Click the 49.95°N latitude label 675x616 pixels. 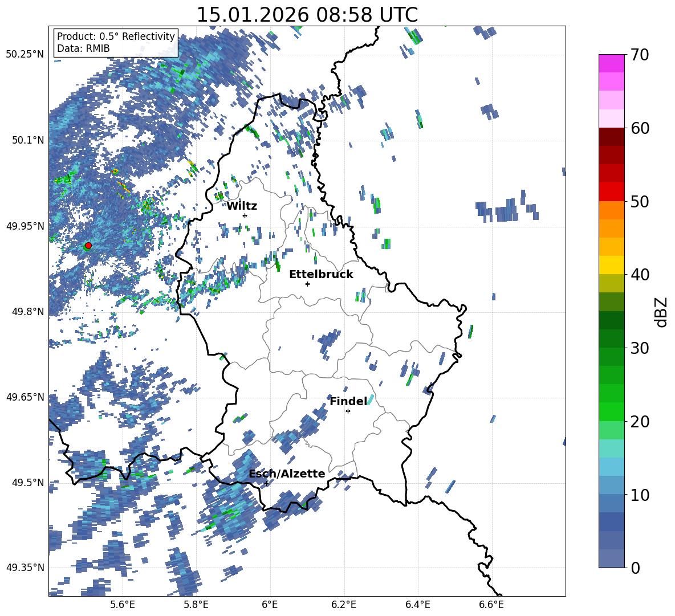click(25, 226)
